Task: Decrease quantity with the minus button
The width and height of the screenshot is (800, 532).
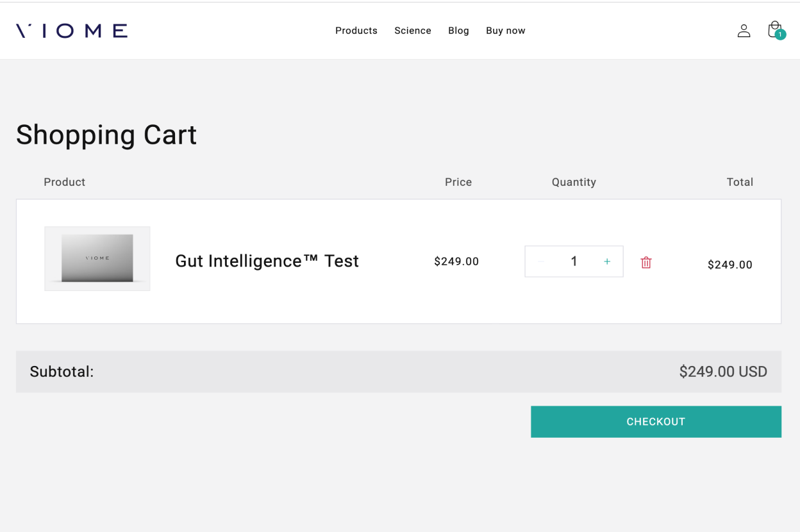Action: tap(541, 262)
